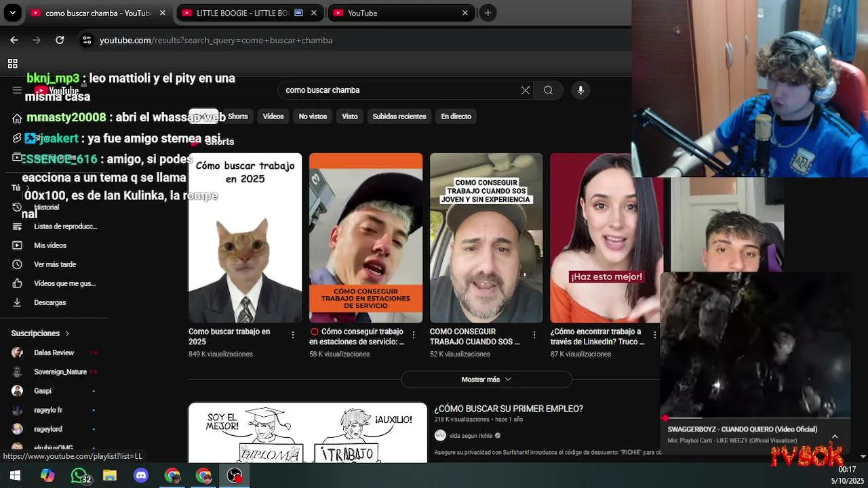This screenshot has width=868, height=488.
Task: Click the Descargas download icon
Action: coord(17,302)
